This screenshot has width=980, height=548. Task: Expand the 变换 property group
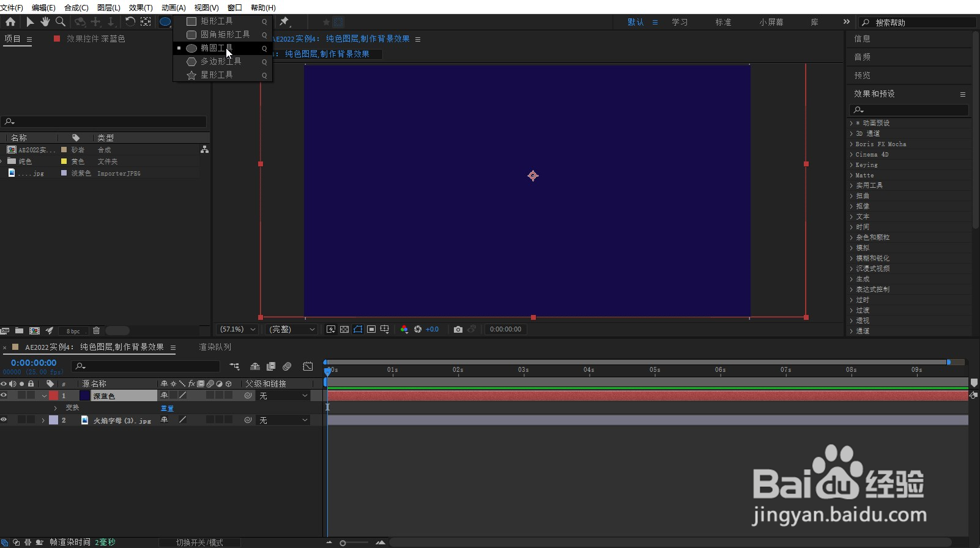(x=55, y=408)
